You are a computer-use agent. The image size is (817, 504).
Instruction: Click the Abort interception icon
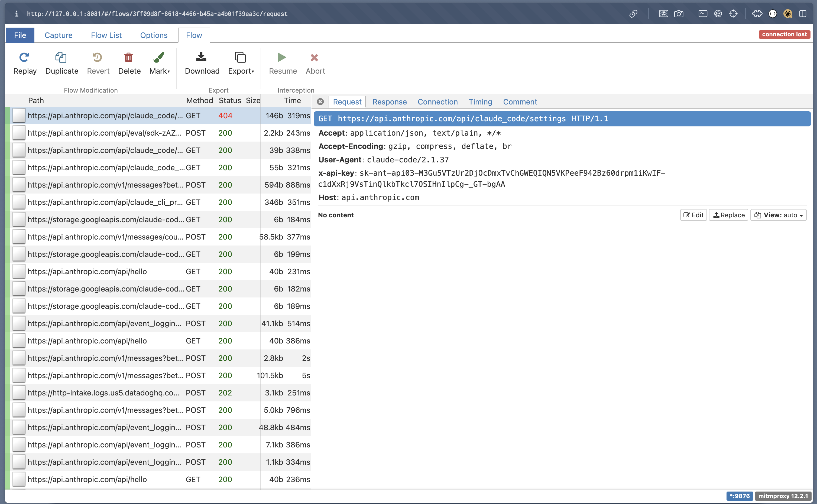(x=314, y=58)
